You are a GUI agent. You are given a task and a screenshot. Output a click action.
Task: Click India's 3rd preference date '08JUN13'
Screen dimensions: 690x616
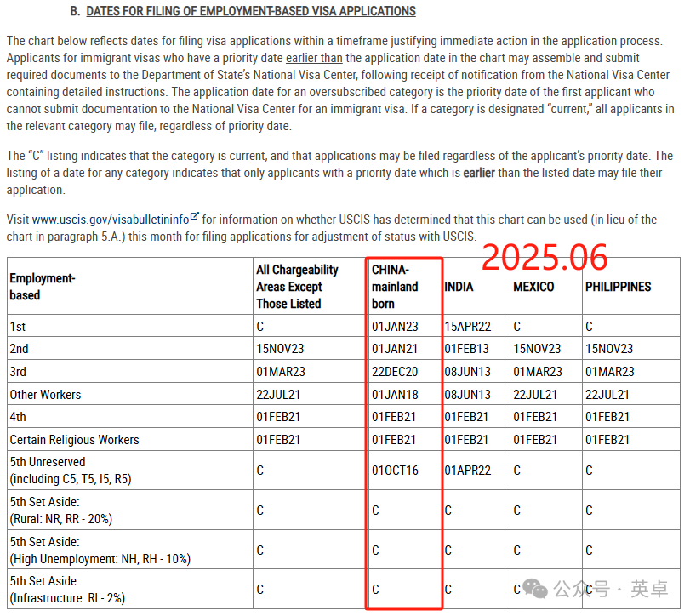tap(468, 372)
